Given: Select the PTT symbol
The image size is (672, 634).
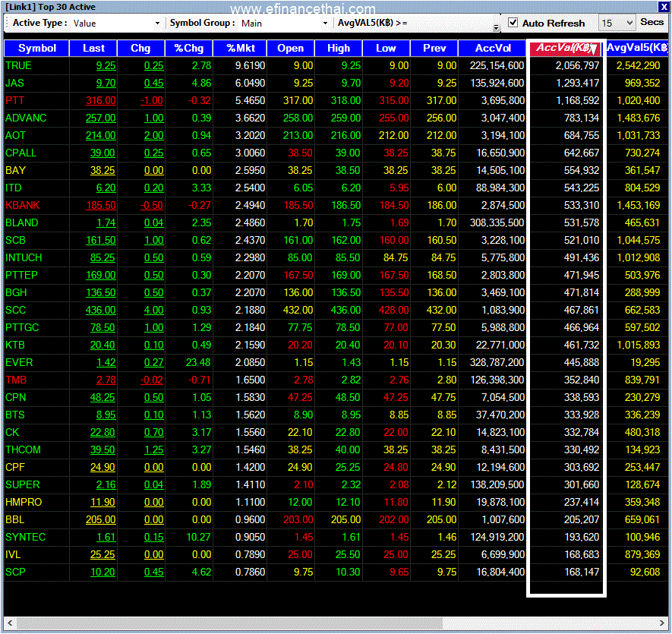Looking at the screenshot, I should (x=14, y=100).
